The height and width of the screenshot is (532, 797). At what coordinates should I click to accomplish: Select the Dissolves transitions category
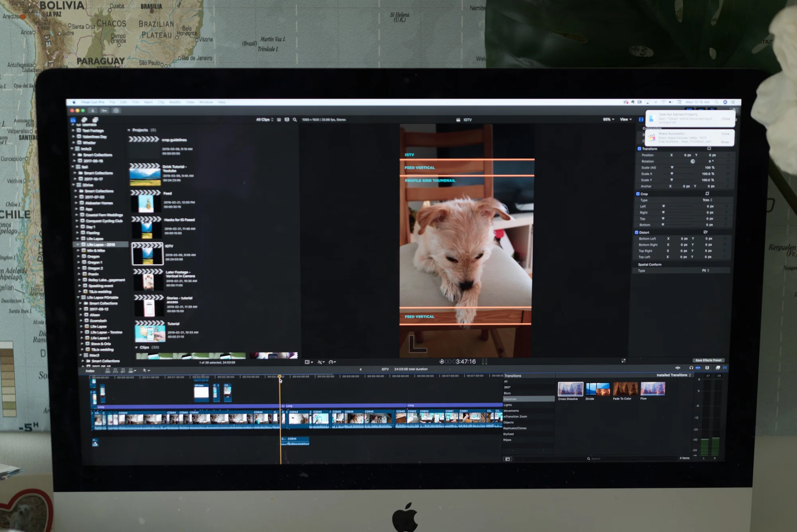click(528, 399)
